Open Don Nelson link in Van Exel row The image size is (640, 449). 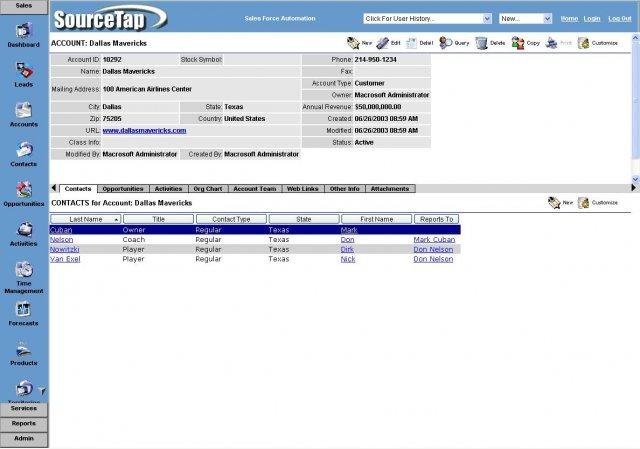[433, 259]
